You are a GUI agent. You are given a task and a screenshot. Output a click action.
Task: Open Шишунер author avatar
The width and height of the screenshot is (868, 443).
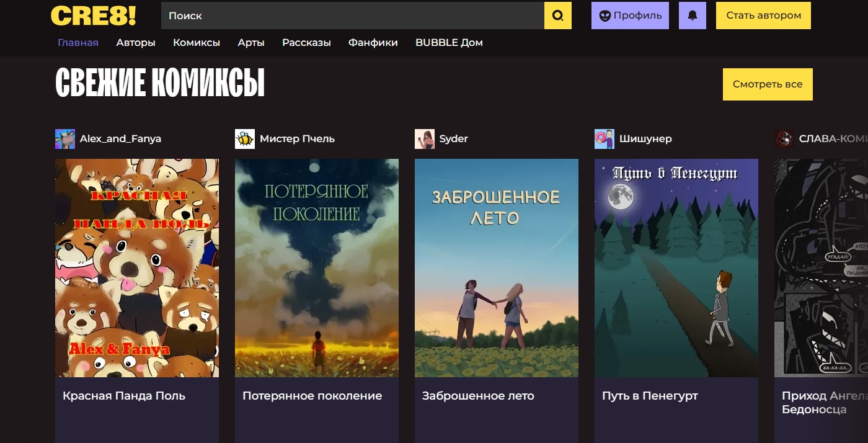[604, 139]
